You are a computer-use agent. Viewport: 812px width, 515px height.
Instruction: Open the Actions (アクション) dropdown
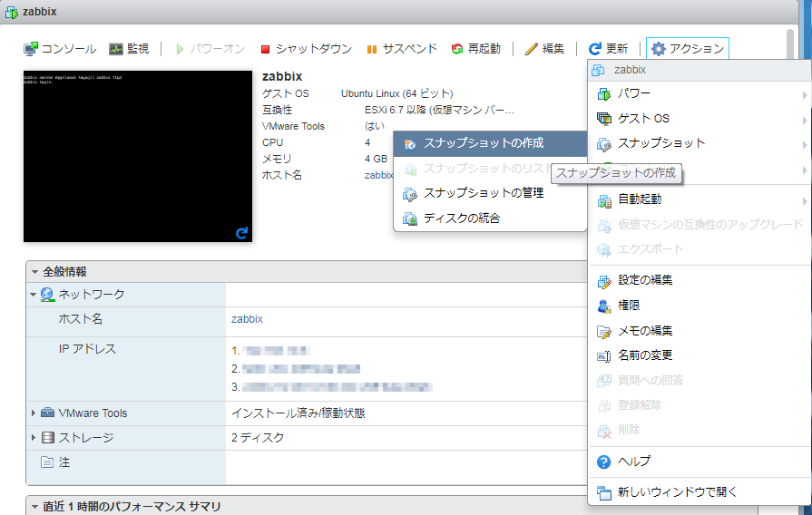(x=688, y=49)
